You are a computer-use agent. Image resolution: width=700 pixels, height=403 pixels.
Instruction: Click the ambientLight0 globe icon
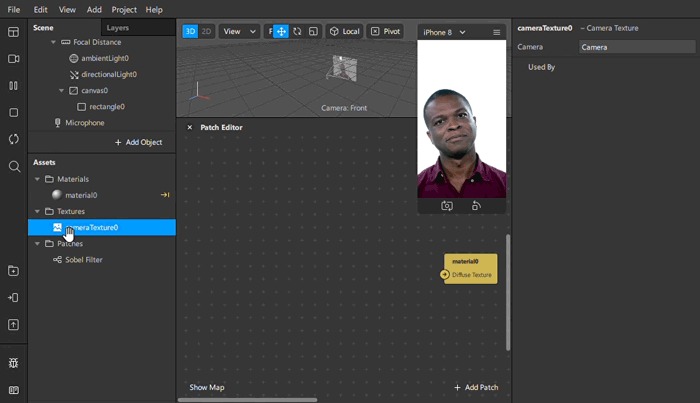pos(74,58)
